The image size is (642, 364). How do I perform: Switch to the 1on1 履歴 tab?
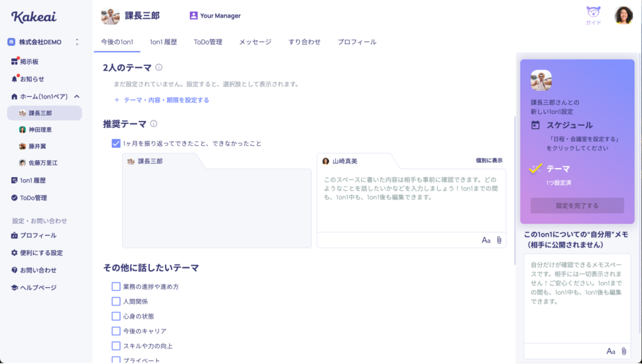tap(164, 42)
